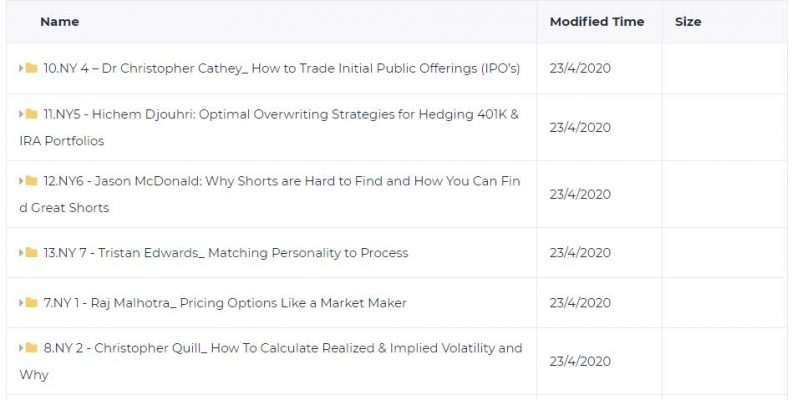This screenshot has height=400, width=792.
Task: Expand the 7.NY 1 Raj Malhotra arrow
Action: click(x=21, y=303)
